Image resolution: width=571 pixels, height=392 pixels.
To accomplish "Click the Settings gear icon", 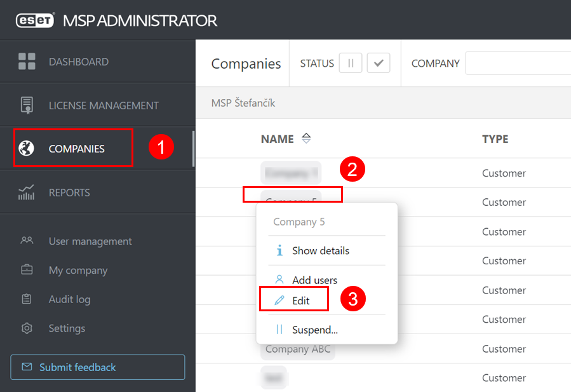I will pos(27,328).
